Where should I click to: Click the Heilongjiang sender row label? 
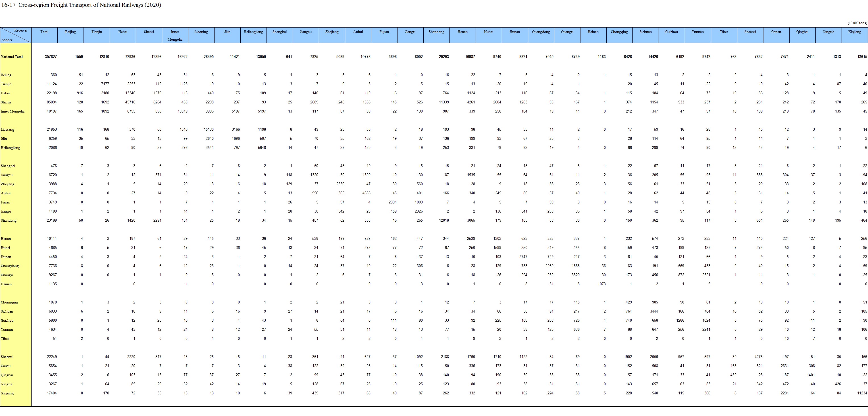[x=11, y=148]
